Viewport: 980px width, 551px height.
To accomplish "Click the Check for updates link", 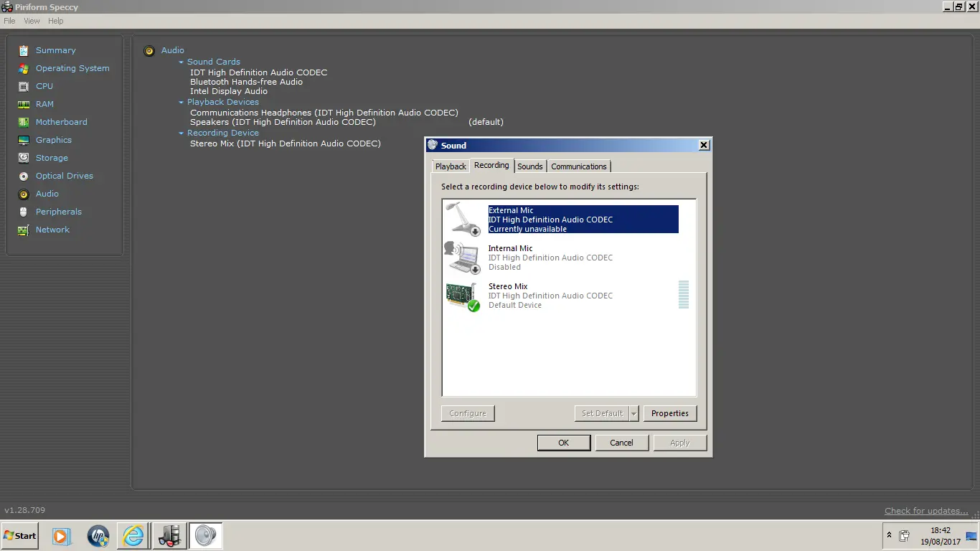I will (x=926, y=511).
